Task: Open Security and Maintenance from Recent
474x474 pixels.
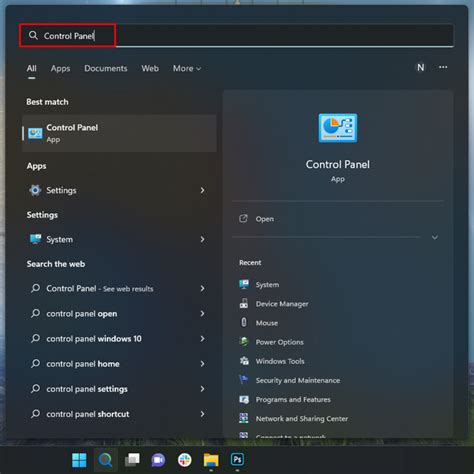Action: (x=298, y=380)
